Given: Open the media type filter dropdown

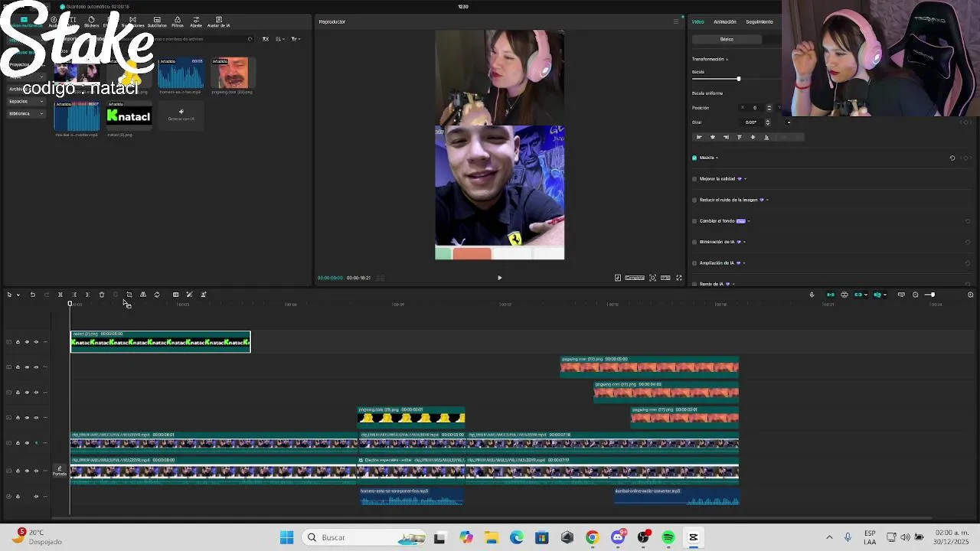Looking at the screenshot, I should coord(296,39).
